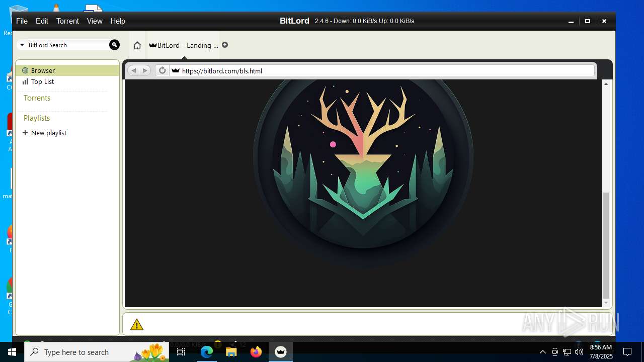
Task: Click the browser back arrow
Action: coord(133,71)
